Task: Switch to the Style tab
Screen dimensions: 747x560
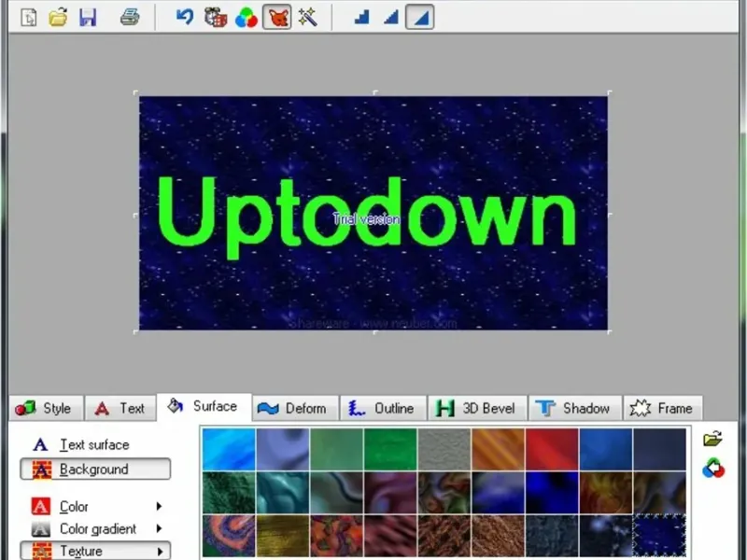Action: coord(46,408)
